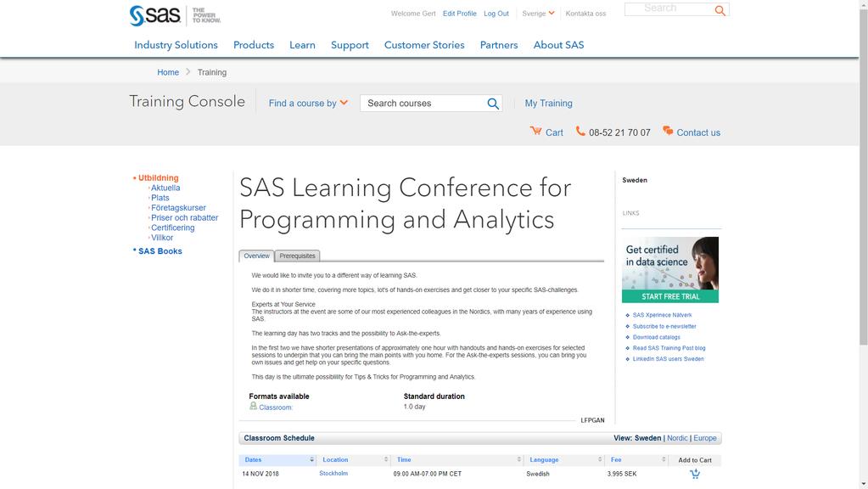Click the Dates column header
The height and width of the screenshot is (489, 868).
277,459
